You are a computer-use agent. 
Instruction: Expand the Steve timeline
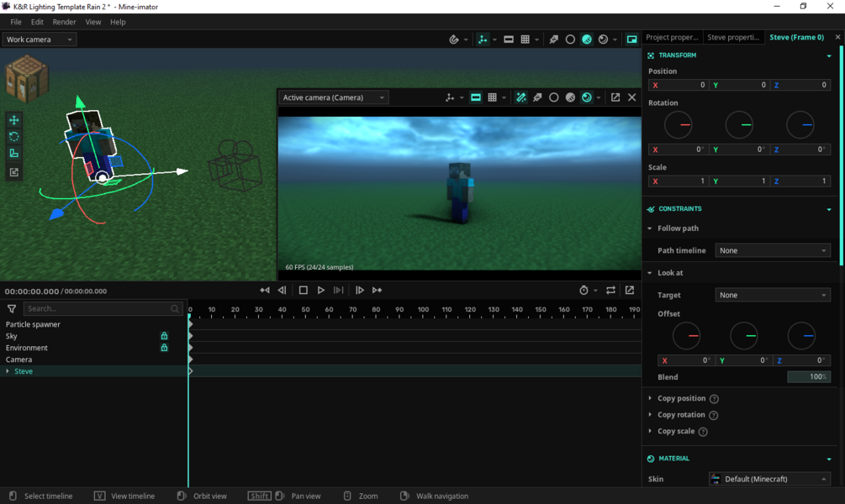pos(8,371)
